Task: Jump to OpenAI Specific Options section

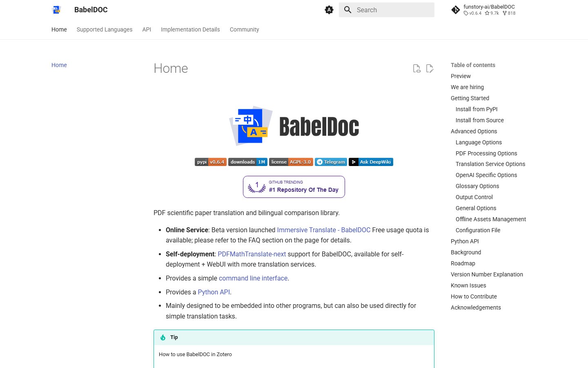Action: point(486,175)
